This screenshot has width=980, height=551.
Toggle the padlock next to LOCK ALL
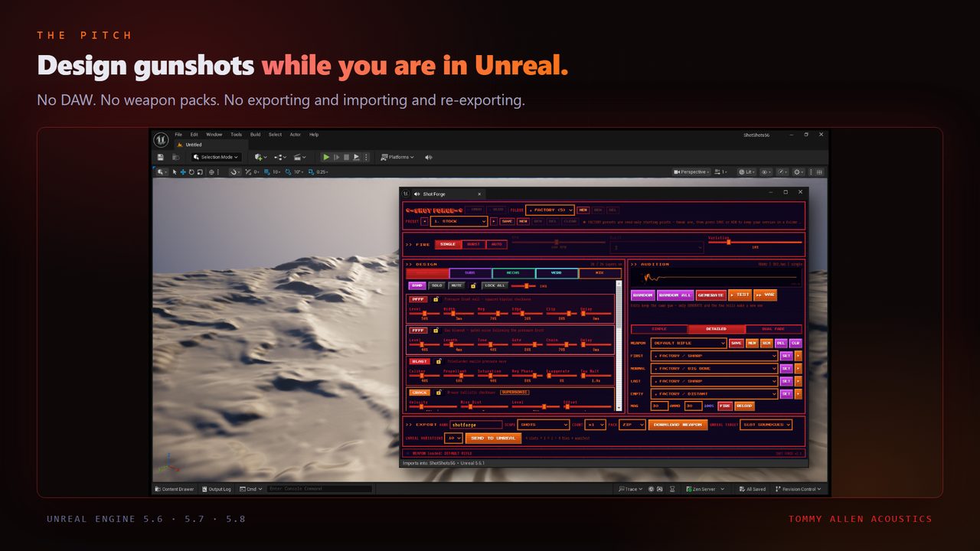(474, 285)
